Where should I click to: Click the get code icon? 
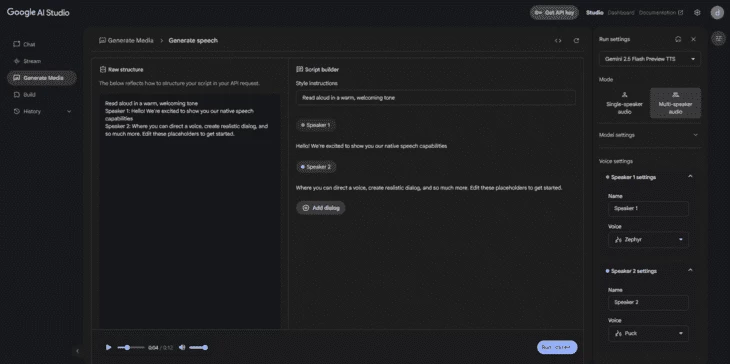click(x=558, y=40)
